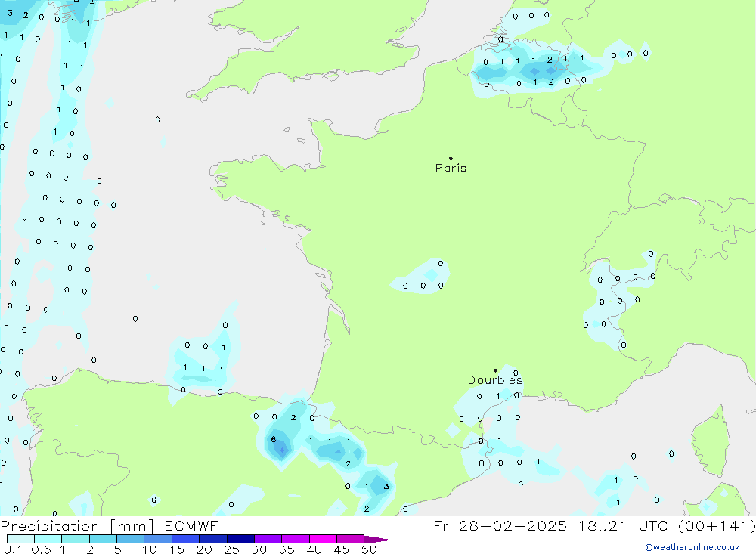Click the ECMWF model name text
Image resolution: width=756 pixels, height=554 pixels.
(x=191, y=525)
